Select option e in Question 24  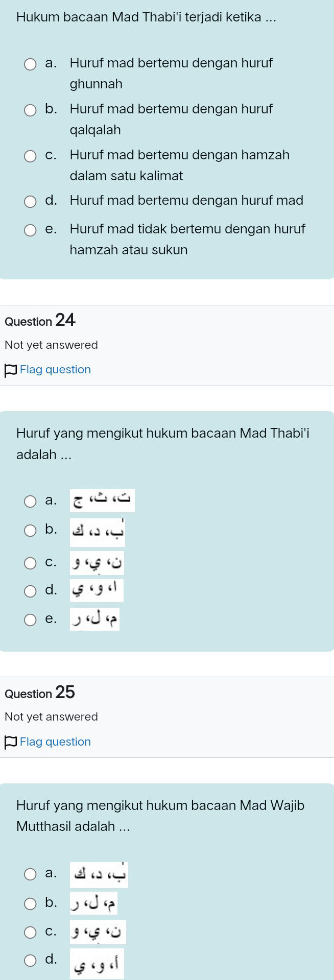click(x=30, y=619)
